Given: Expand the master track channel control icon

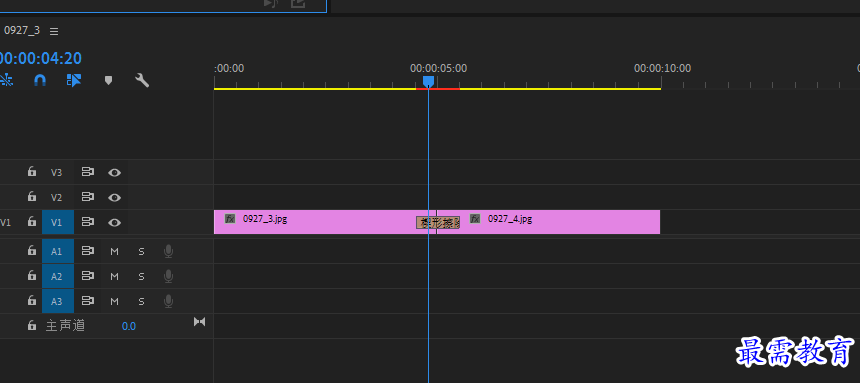Looking at the screenshot, I should click(x=200, y=322).
